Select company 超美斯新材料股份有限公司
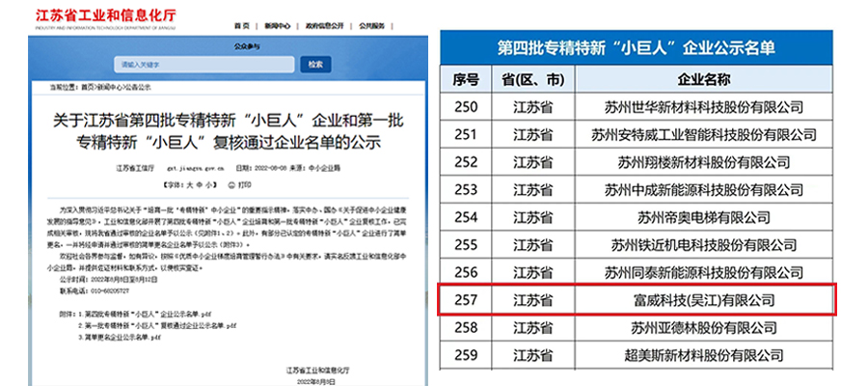This screenshot has width=868, height=386. click(704, 354)
